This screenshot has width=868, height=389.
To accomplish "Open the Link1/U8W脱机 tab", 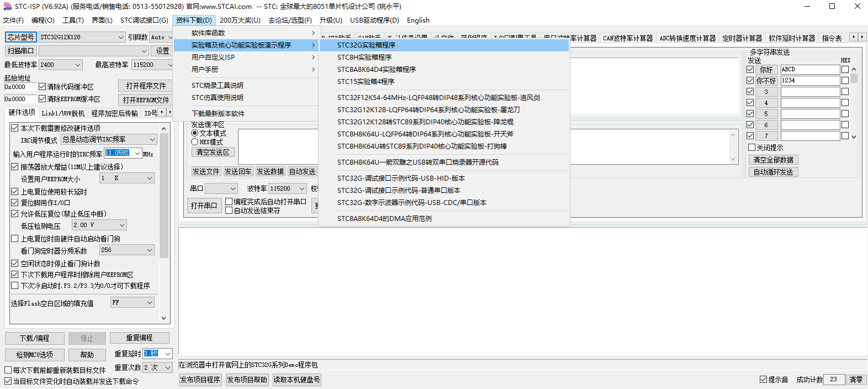I will 63,113.
